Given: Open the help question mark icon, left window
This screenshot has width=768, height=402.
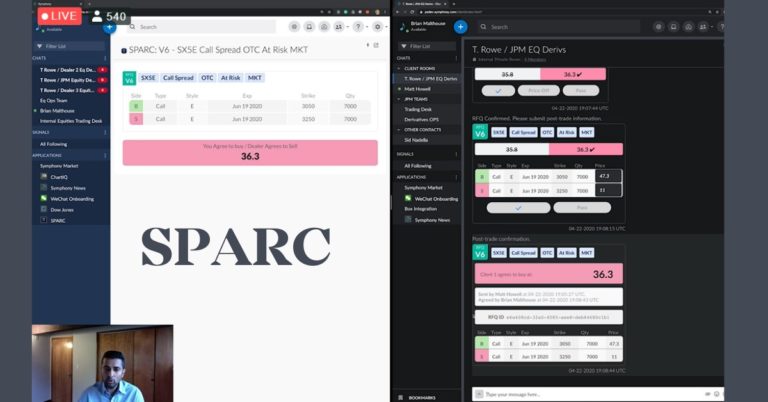Looking at the screenshot, I should point(358,27).
